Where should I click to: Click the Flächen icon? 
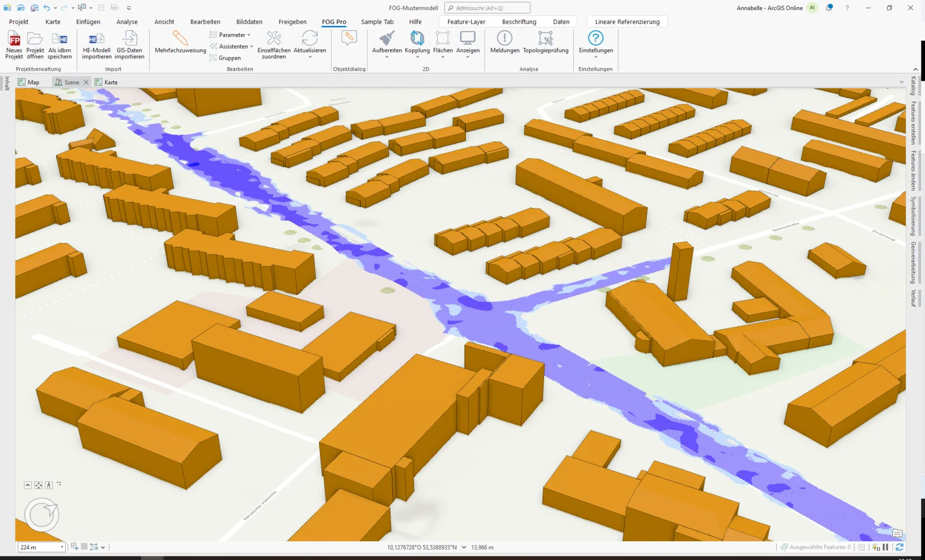coord(443,38)
